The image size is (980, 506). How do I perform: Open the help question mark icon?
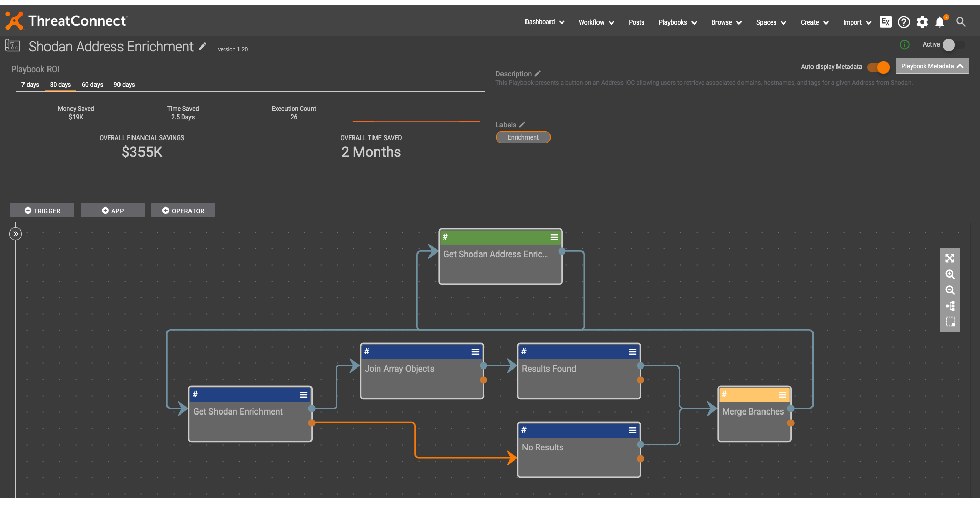click(x=904, y=22)
